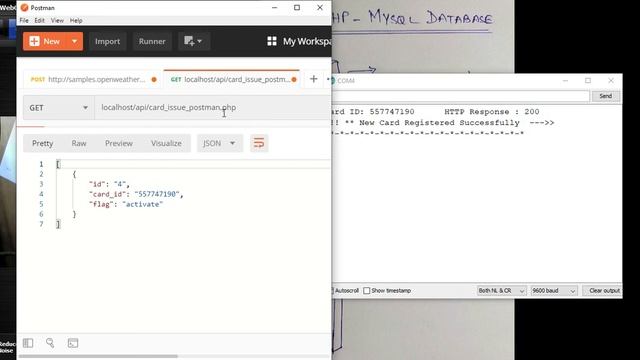Toggle the Autoscroll checkbox
640x360 pixels.
tap(332, 291)
